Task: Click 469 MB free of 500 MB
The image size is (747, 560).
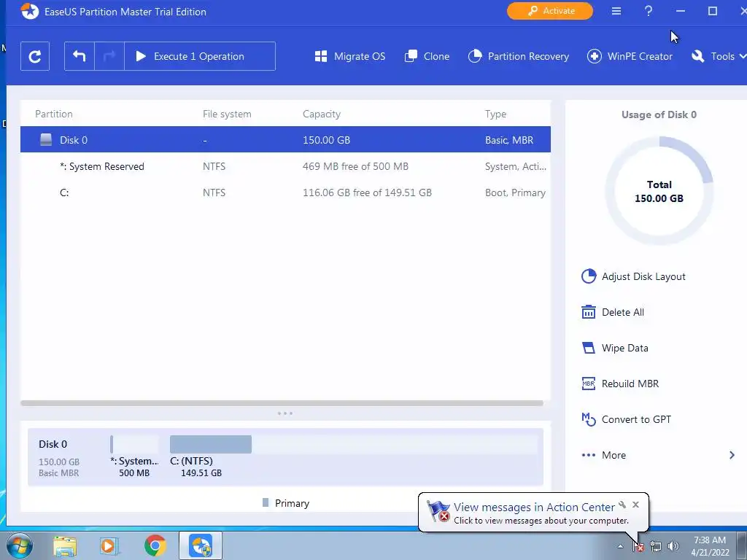Action: coord(355,166)
